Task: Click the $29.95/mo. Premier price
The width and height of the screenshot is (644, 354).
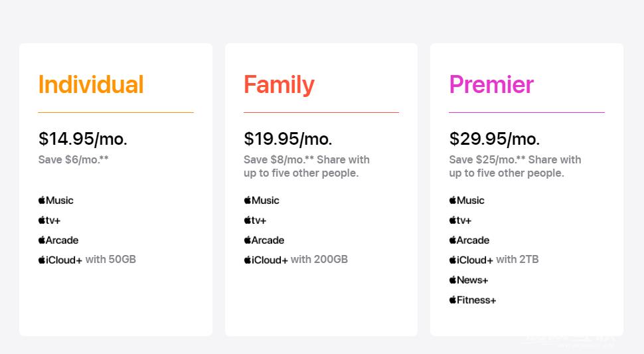Action: [495, 139]
